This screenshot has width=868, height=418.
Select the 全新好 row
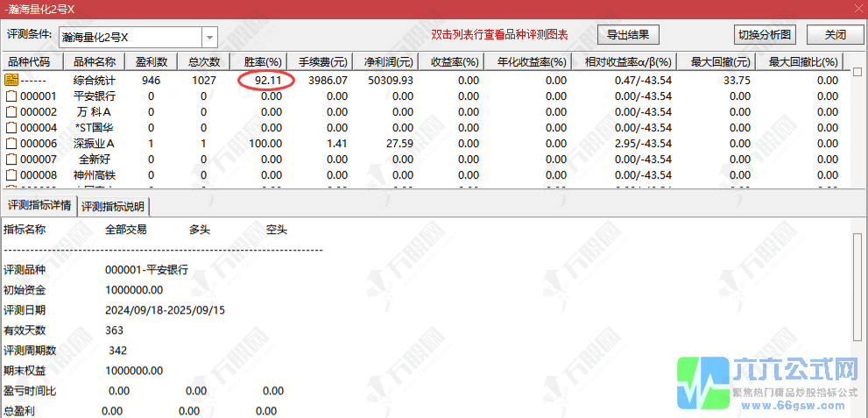tap(425, 160)
